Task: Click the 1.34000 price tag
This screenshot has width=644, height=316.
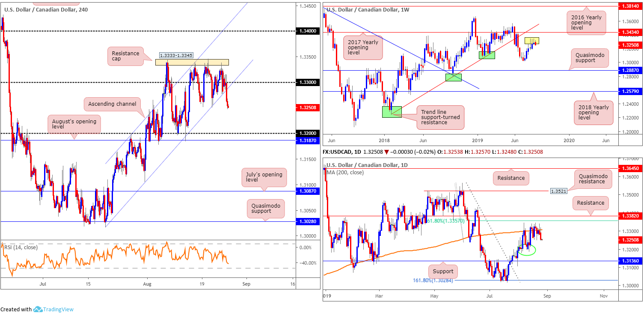Action: coord(307,31)
